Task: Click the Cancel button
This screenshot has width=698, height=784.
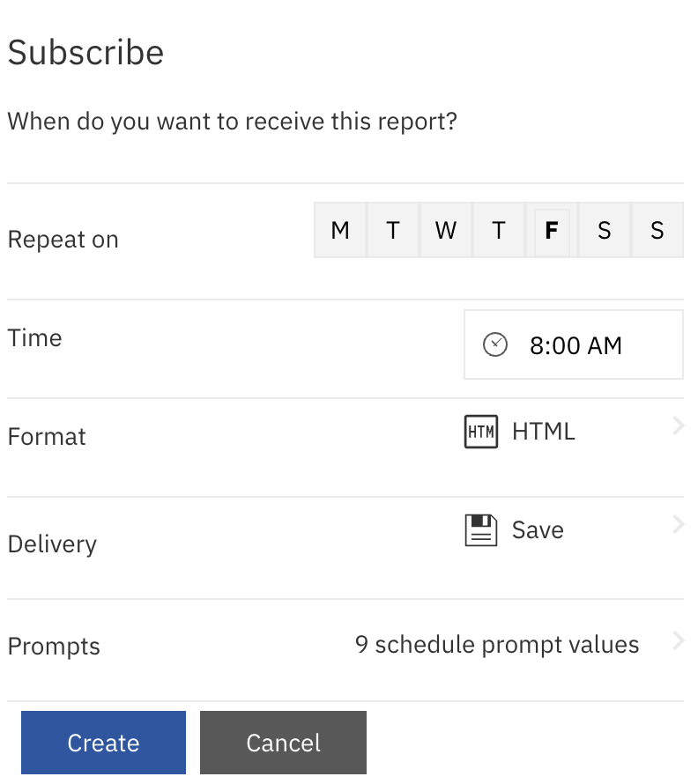Action: (283, 743)
